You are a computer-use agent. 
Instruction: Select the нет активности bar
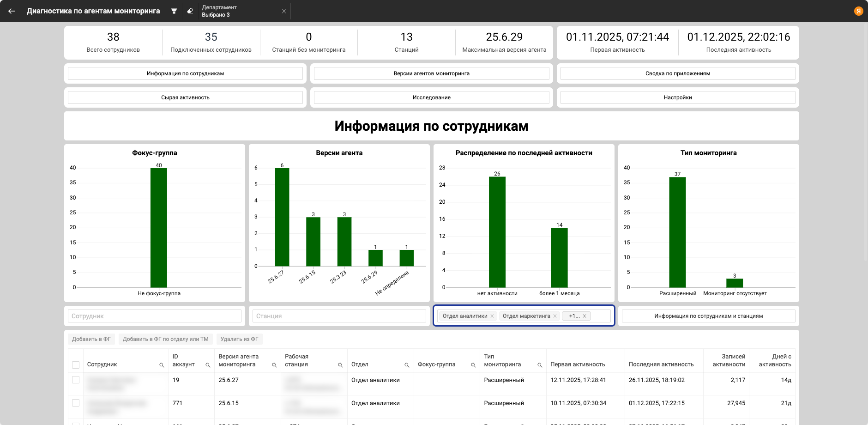497,232
